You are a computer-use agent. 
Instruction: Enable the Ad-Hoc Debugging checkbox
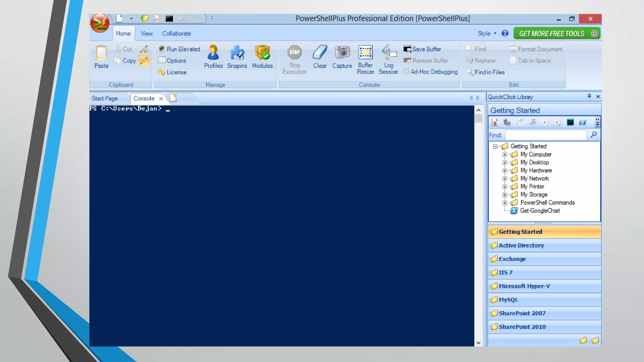(406, 72)
